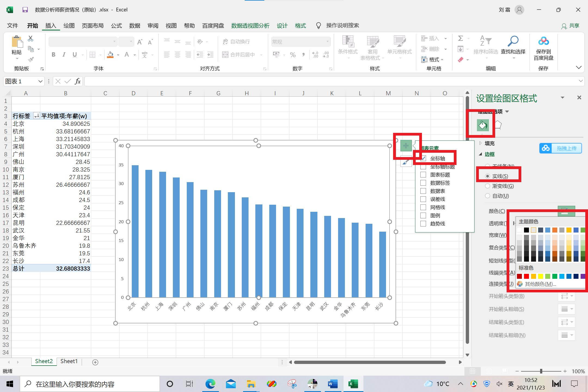The width and height of the screenshot is (588, 392).
Task: Check the 网格线 checkbox
Action: coord(423,207)
